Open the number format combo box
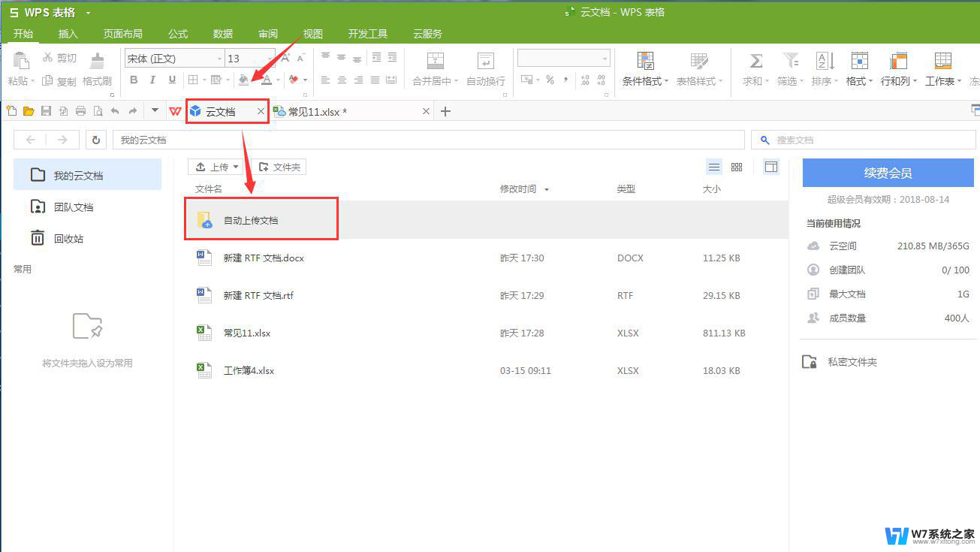Image resolution: width=980 pixels, height=552 pixels. pyautogui.click(x=564, y=59)
